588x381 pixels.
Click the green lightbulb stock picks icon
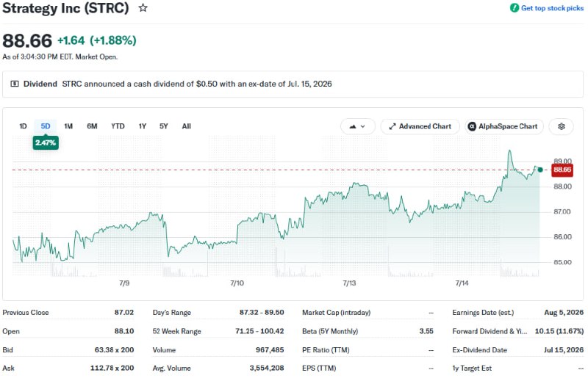514,8
